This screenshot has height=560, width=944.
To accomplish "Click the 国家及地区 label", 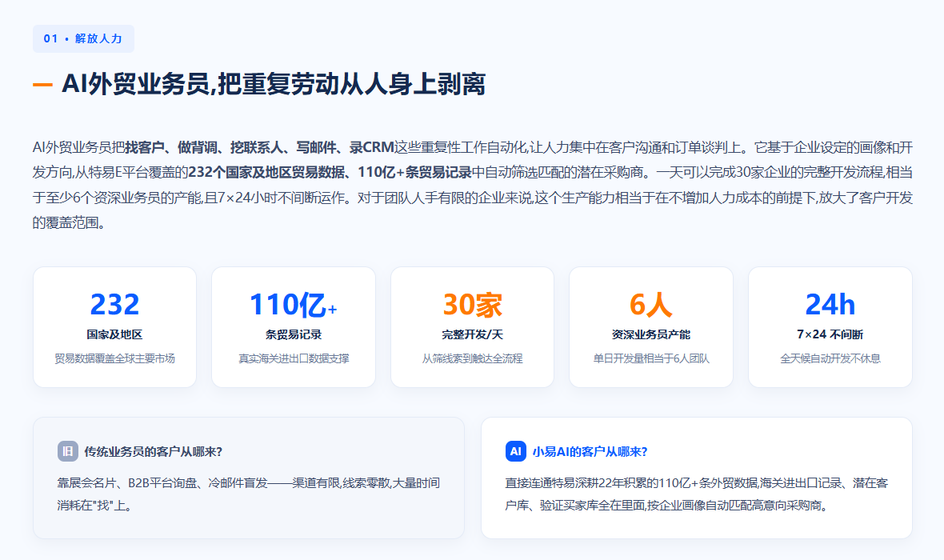I will (114, 334).
